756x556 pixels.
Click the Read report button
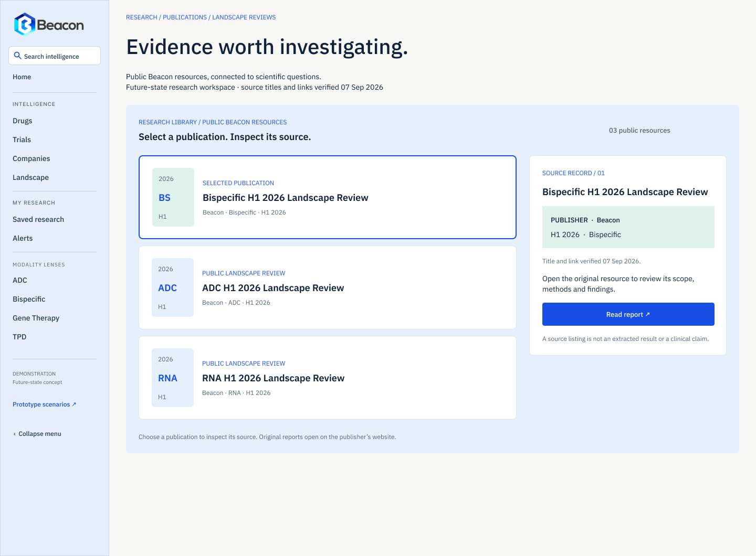click(628, 314)
